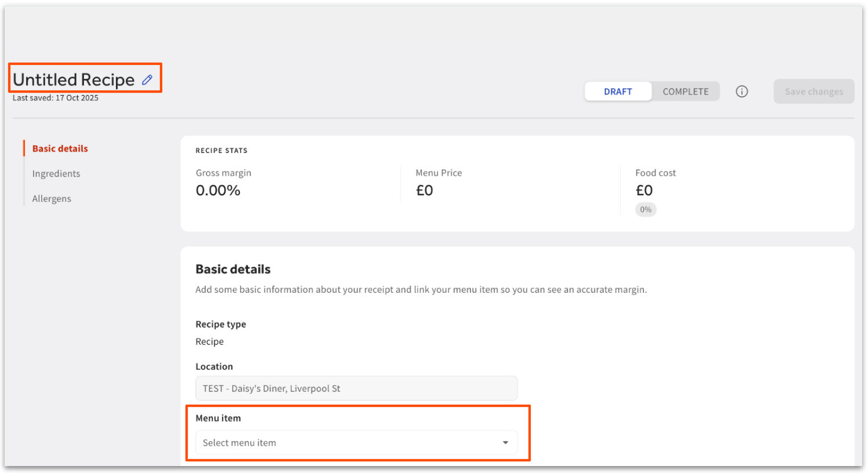Click the Untitled Recipe title text
The image size is (868, 473).
pyautogui.click(x=74, y=80)
